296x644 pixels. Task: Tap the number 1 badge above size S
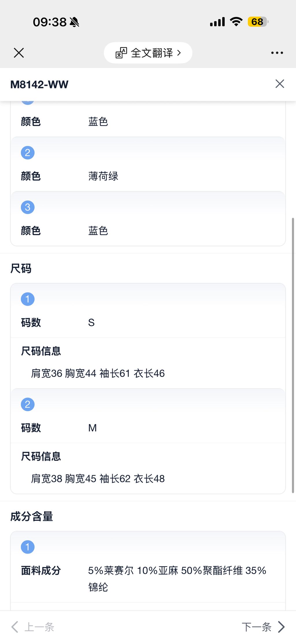28,299
